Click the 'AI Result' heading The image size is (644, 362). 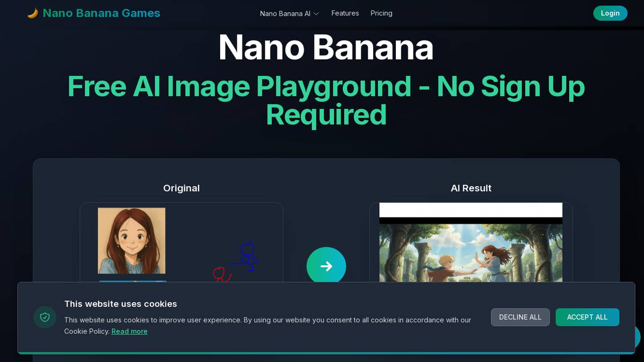click(x=471, y=188)
